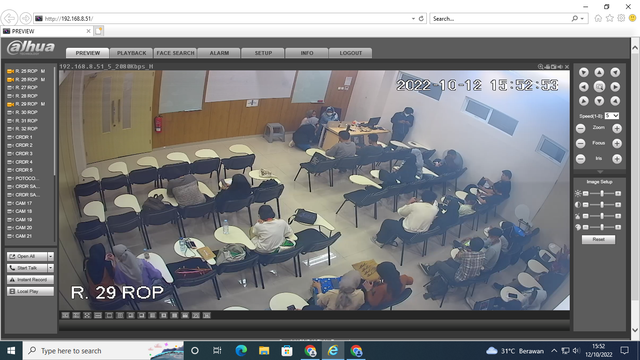Image resolution: width=640 pixels, height=360 pixels.
Task: Open Microsoft Edge from the taskbar
Action: 241,351
